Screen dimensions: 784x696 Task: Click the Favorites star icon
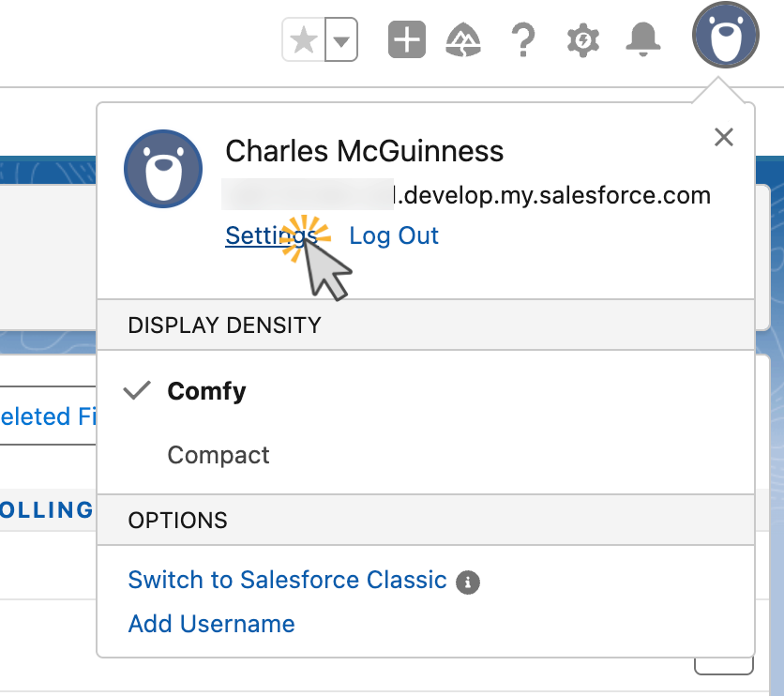click(x=304, y=39)
